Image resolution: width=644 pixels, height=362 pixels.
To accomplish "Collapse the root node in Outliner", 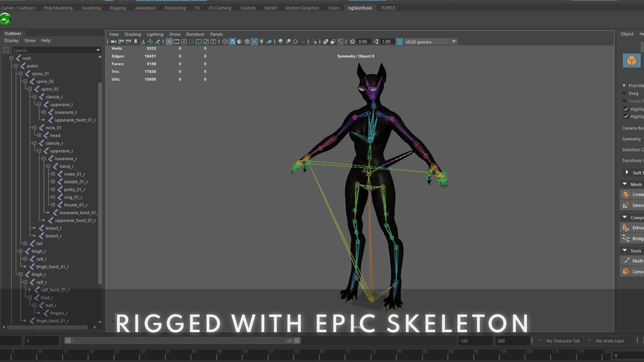I will point(11,58).
